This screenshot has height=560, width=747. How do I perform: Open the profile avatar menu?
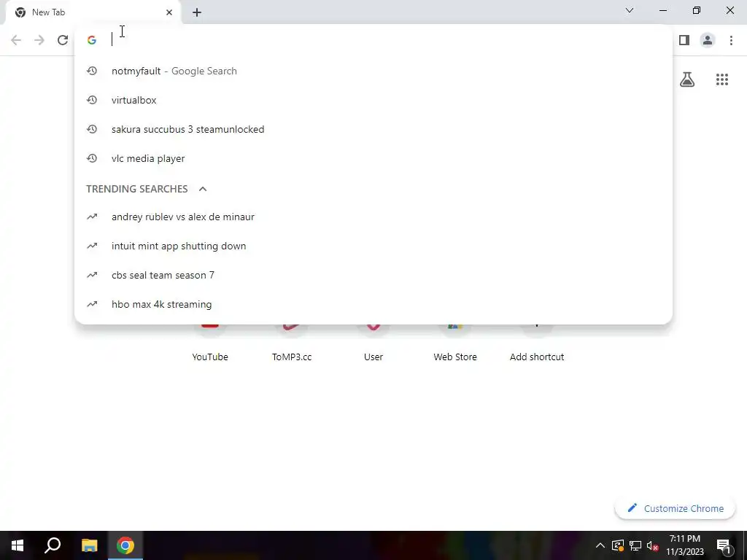[708, 40]
